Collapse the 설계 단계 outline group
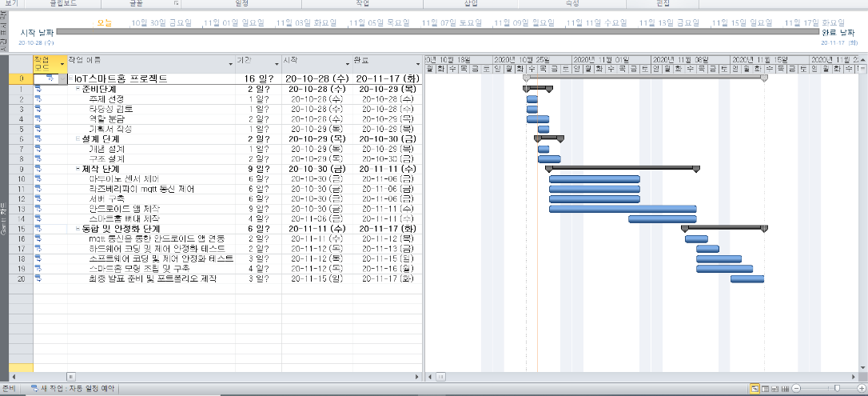868x396 pixels. 78,138
